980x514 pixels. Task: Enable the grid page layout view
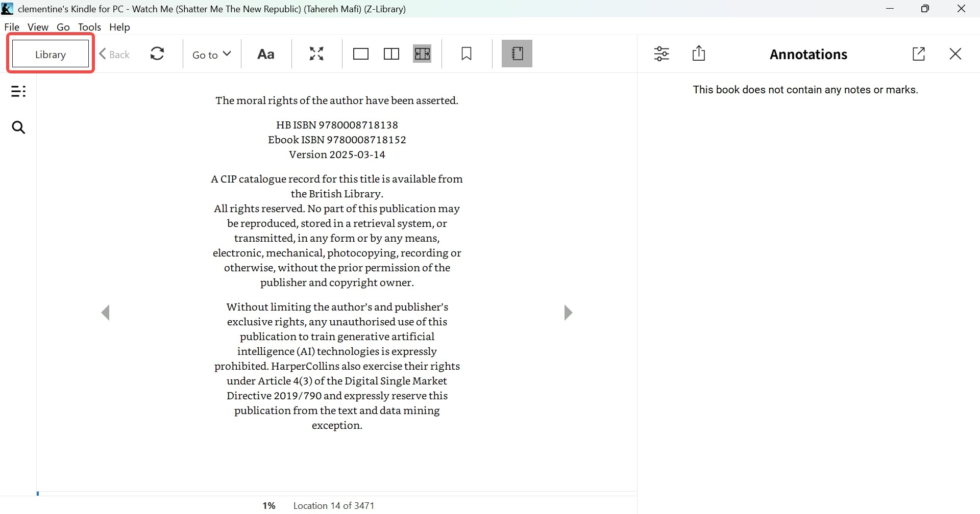click(x=422, y=54)
